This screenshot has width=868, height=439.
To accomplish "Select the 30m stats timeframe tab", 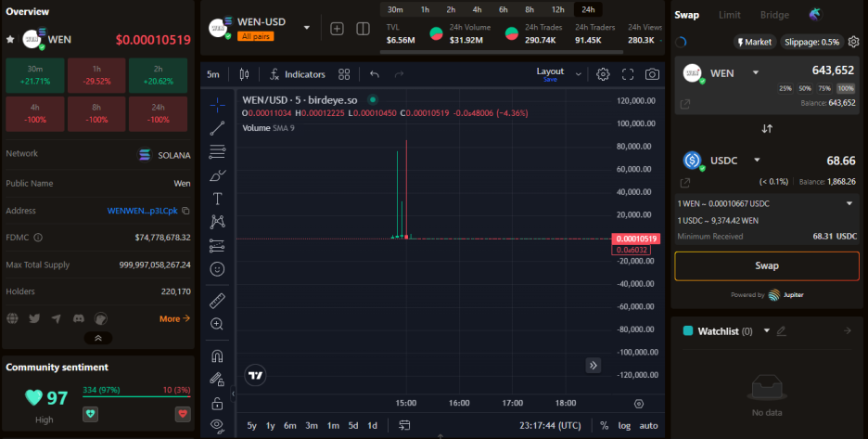I will (x=395, y=9).
